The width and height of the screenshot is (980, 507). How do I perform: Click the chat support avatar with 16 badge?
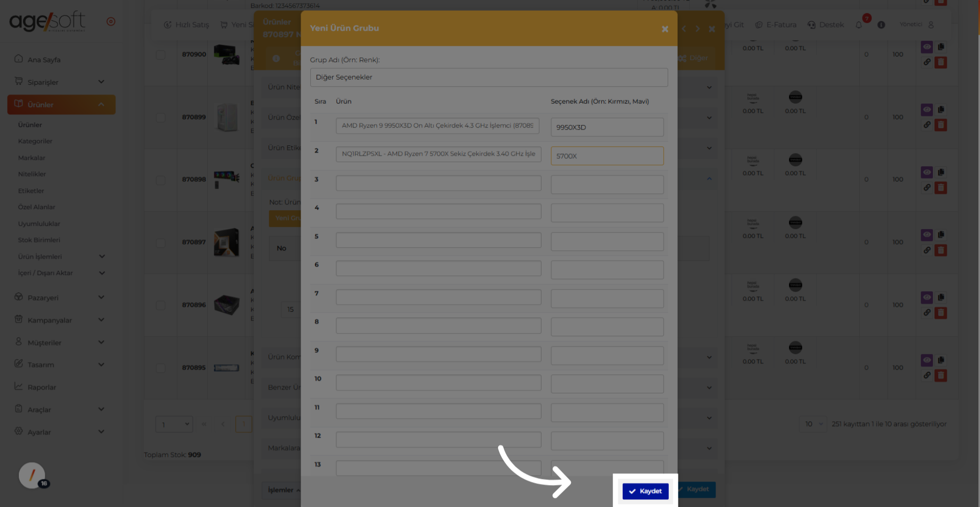(x=32, y=476)
